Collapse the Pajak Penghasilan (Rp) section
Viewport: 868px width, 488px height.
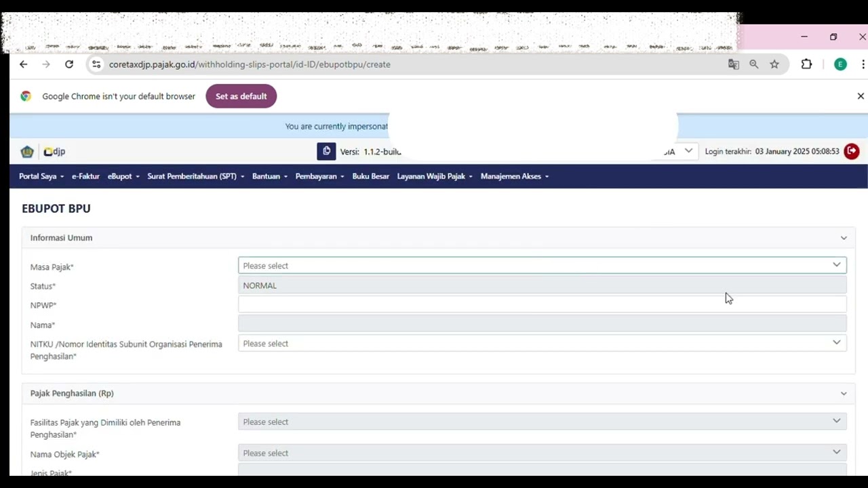[844, 393]
